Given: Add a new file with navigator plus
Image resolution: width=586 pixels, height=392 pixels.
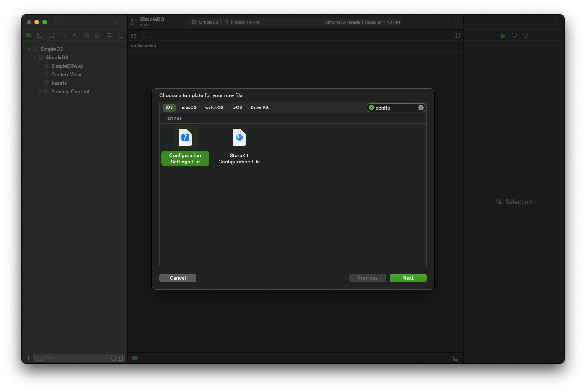Looking at the screenshot, I should [x=28, y=358].
